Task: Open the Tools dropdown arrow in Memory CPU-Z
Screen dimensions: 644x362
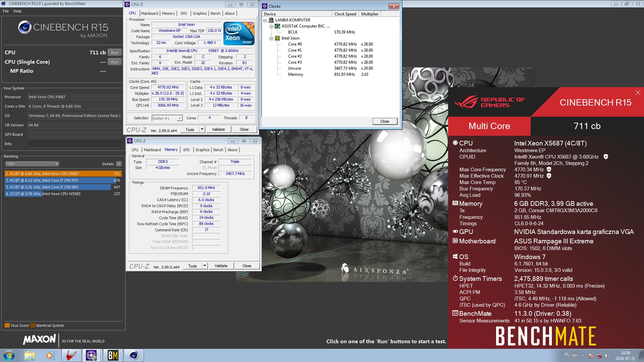Action: click(205, 266)
